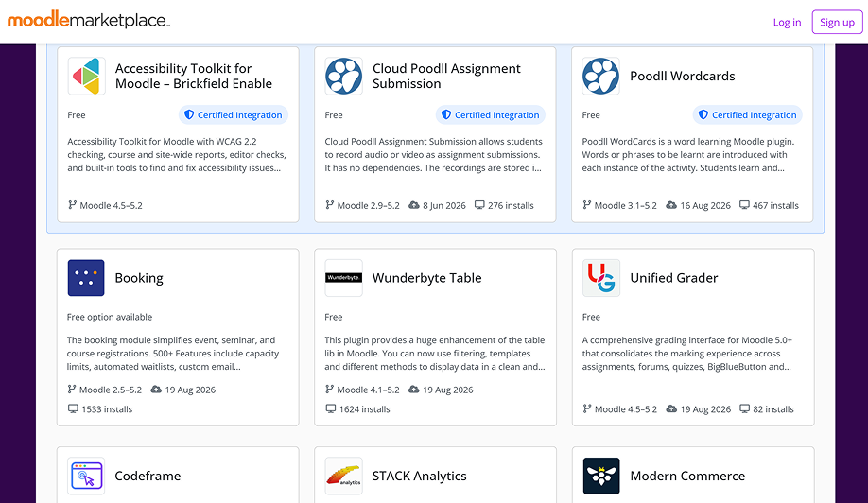Screen dimensions: 868x503
Task: Open the Moodle Marketplace home logo
Action: (x=89, y=21)
